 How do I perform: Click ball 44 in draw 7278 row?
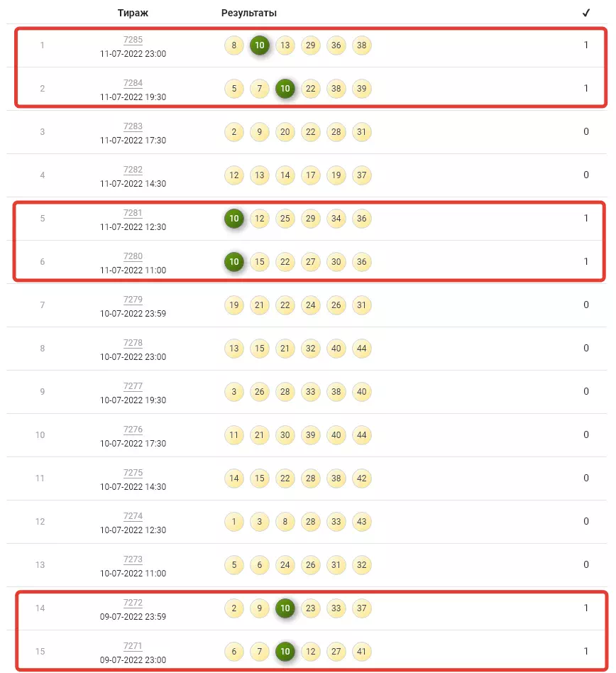tap(362, 349)
